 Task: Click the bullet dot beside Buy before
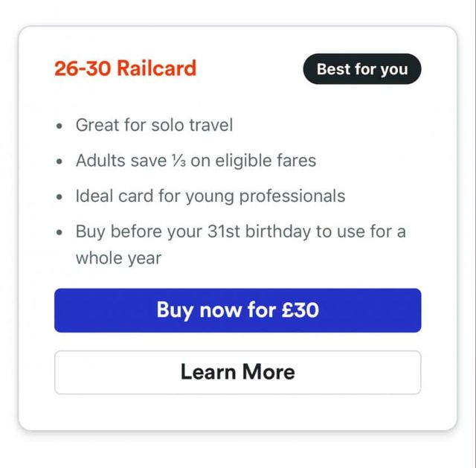[59, 232]
